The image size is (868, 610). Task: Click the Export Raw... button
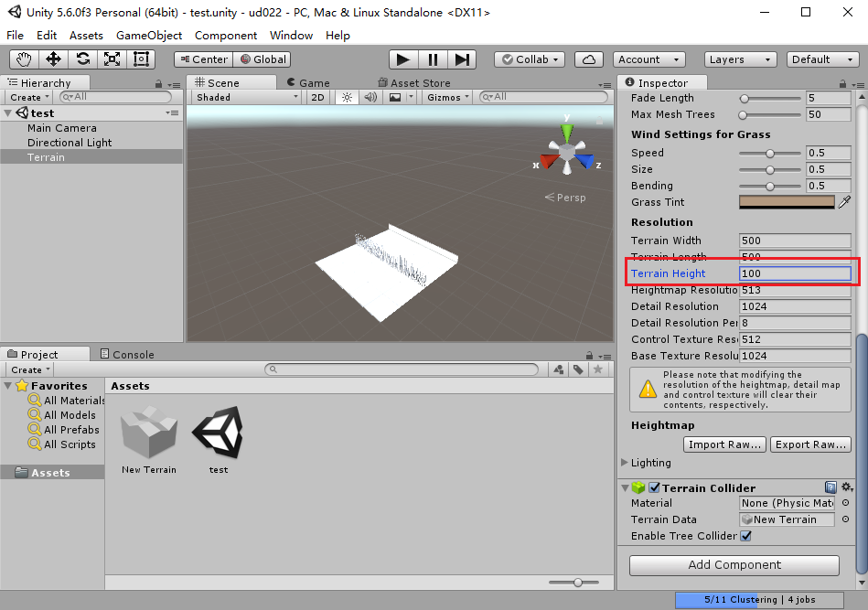(x=810, y=444)
